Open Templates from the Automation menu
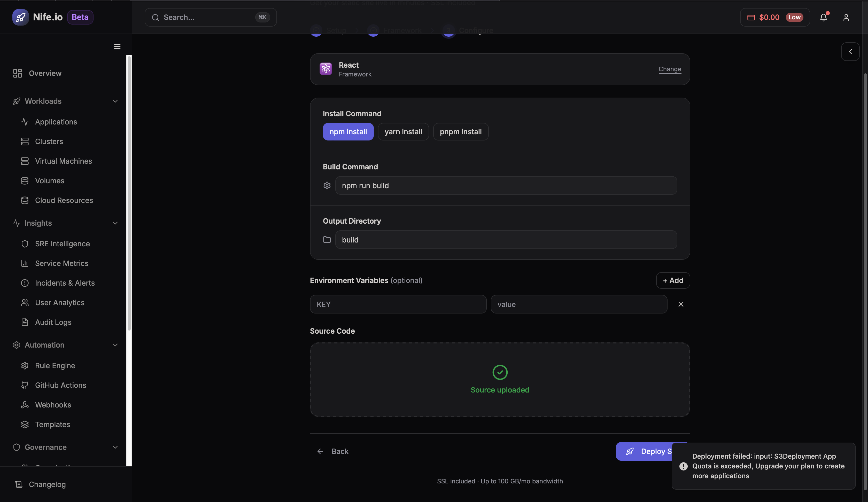The height and width of the screenshot is (502, 868). [52, 424]
